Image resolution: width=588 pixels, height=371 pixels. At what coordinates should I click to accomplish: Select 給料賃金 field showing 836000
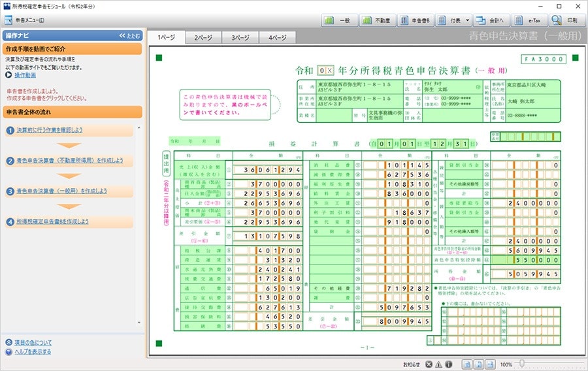(x=397, y=193)
